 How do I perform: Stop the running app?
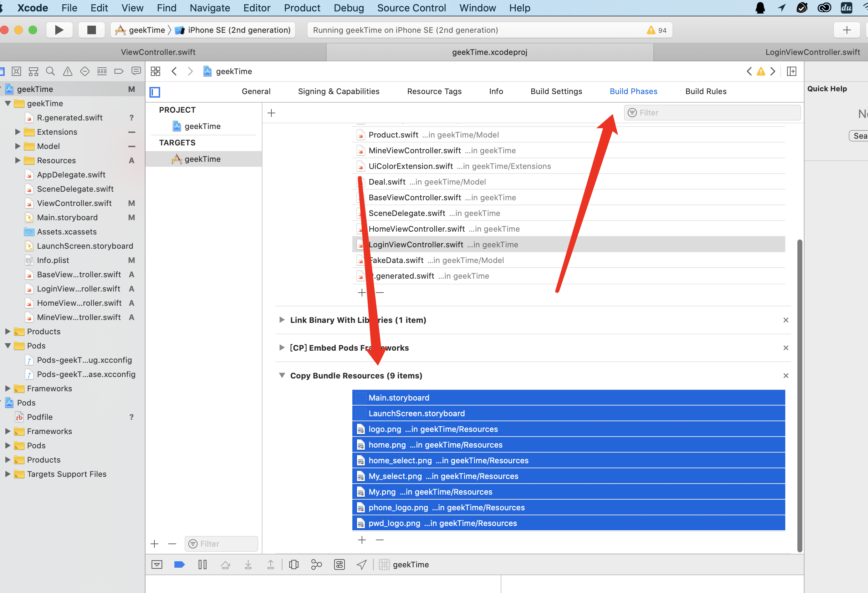click(x=92, y=30)
